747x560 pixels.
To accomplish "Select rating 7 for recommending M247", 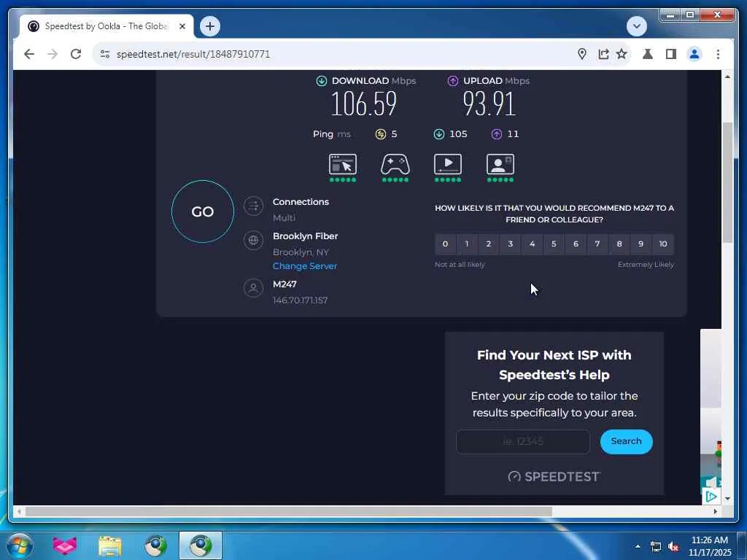I will tap(597, 244).
